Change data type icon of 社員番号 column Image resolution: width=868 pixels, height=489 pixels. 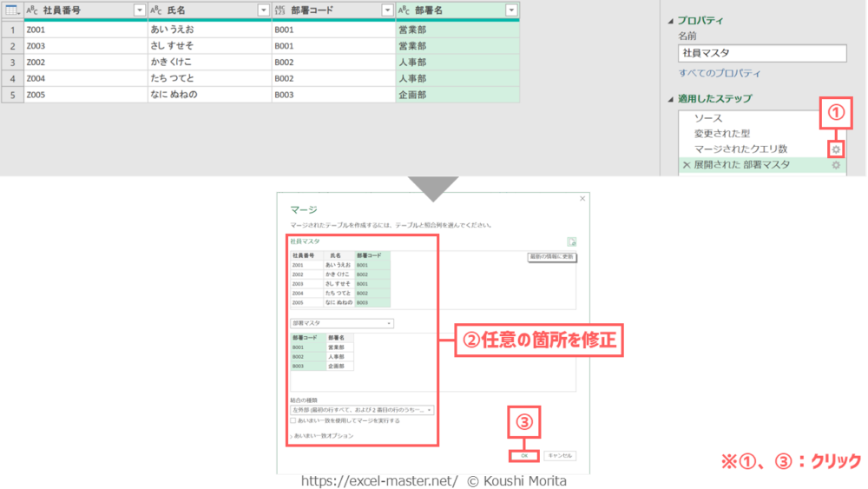pyautogui.click(x=32, y=10)
